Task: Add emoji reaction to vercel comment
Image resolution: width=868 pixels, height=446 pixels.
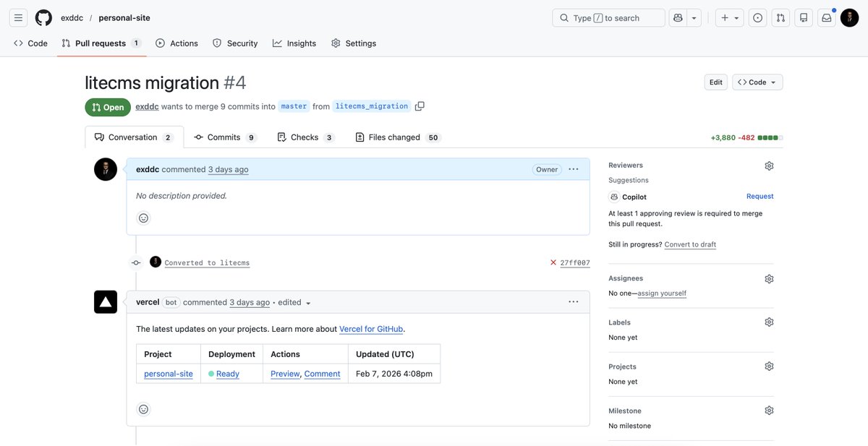Action: pos(143,409)
